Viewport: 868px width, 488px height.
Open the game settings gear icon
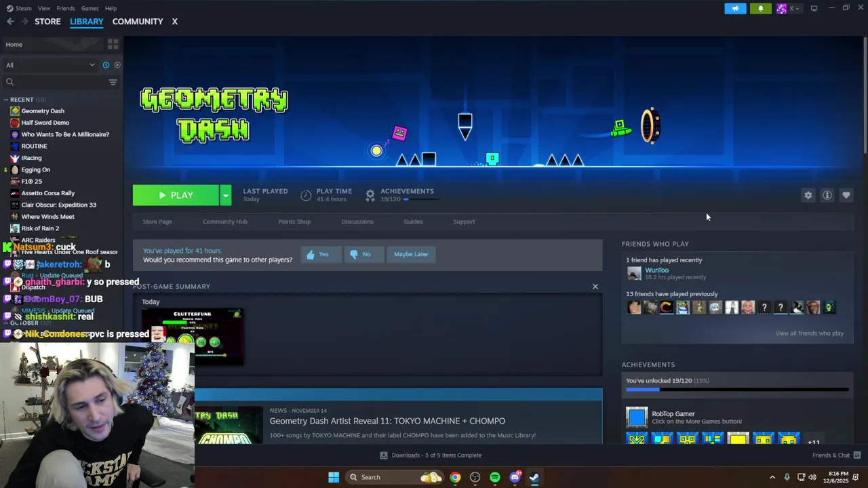pos(808,195)
